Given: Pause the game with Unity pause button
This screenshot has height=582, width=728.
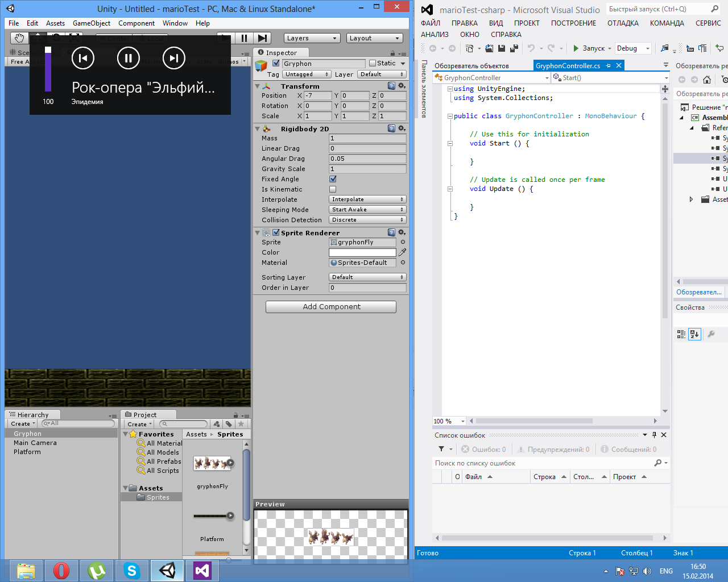Looking at the screenshot, I should pos(244,38).
